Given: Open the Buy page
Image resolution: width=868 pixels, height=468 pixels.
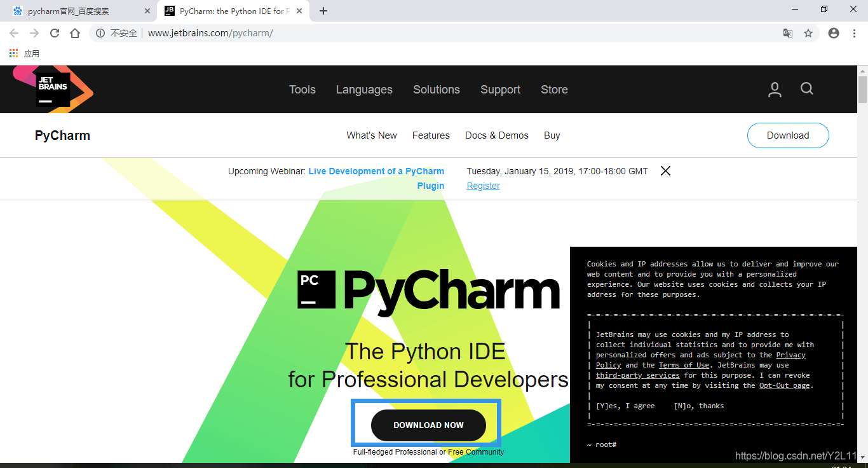Looking at the screenshot, I should pos(552,135).
